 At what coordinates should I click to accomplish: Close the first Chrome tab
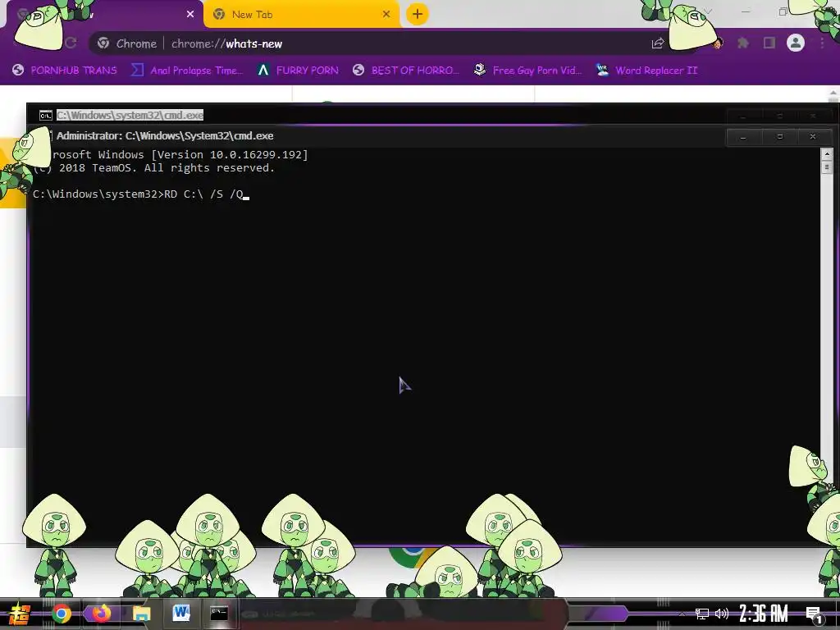(190, 15)
